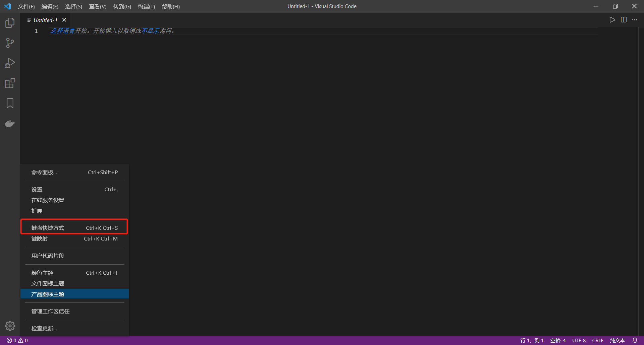Choose 在线服务设置 menu entry
Image resolution: width=644 pixels, height=345 pixels.
coord(74,200)
